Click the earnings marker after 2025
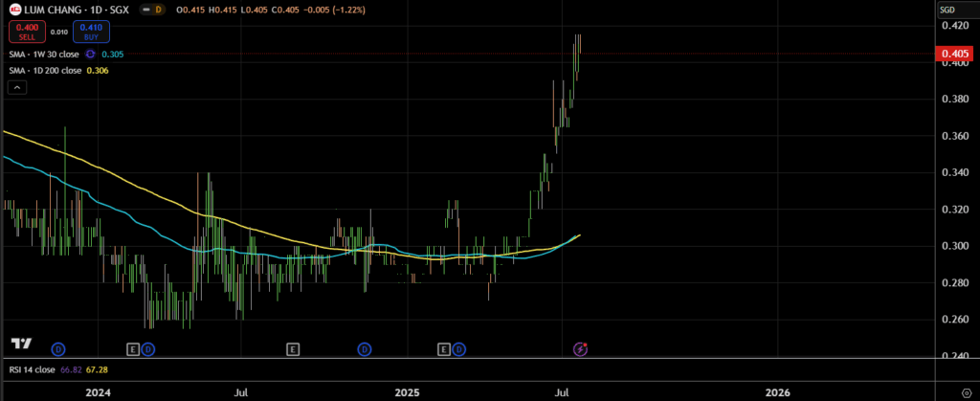The width and height of the screenshot is (980, 401). tap(444, 348)
